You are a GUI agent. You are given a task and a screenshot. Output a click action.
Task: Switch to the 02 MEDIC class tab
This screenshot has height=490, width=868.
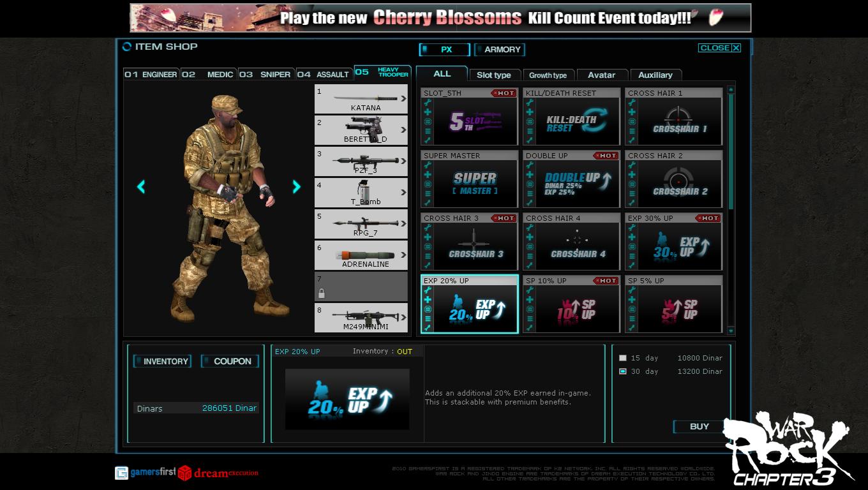[x=209, y=74]
